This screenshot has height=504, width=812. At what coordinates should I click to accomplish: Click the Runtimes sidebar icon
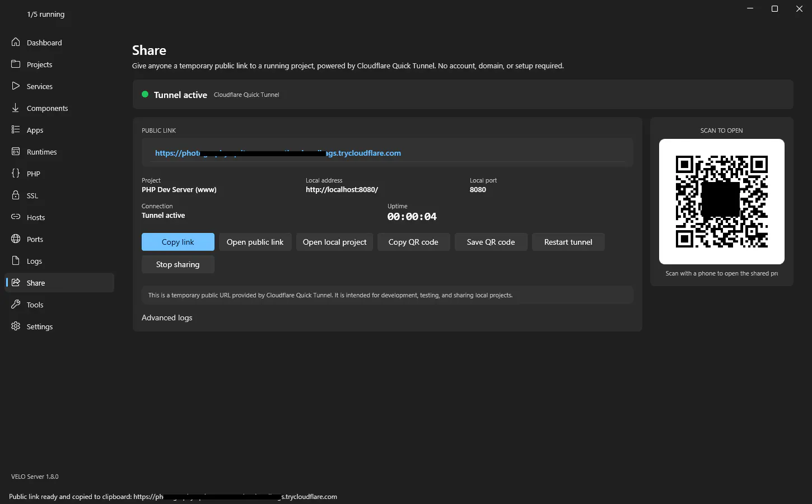(16, 152)
